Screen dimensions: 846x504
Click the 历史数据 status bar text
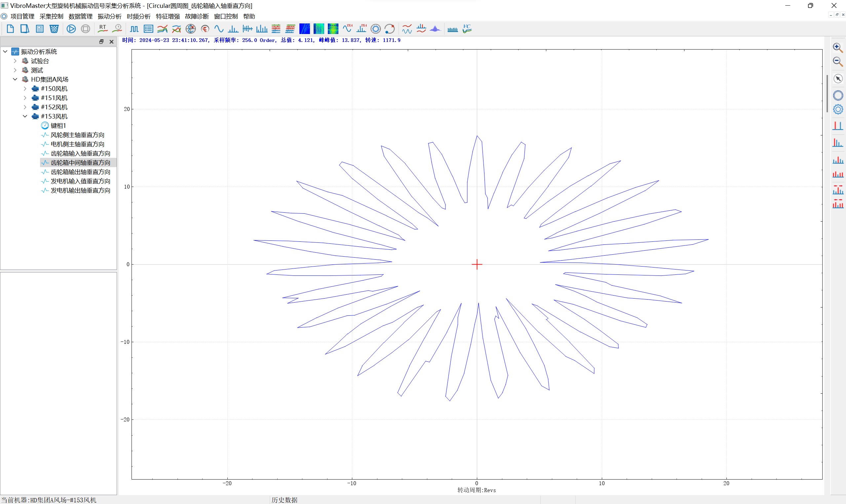pos(285,500)
